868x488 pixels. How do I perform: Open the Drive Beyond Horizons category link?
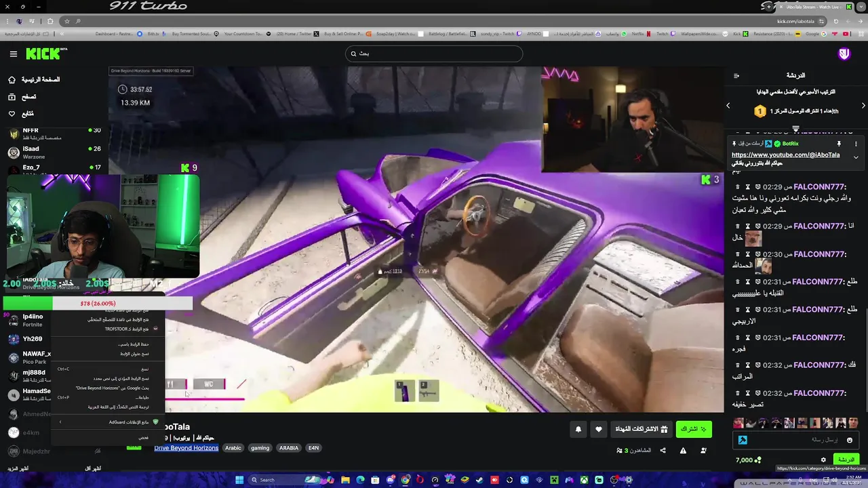coord(186,448)
